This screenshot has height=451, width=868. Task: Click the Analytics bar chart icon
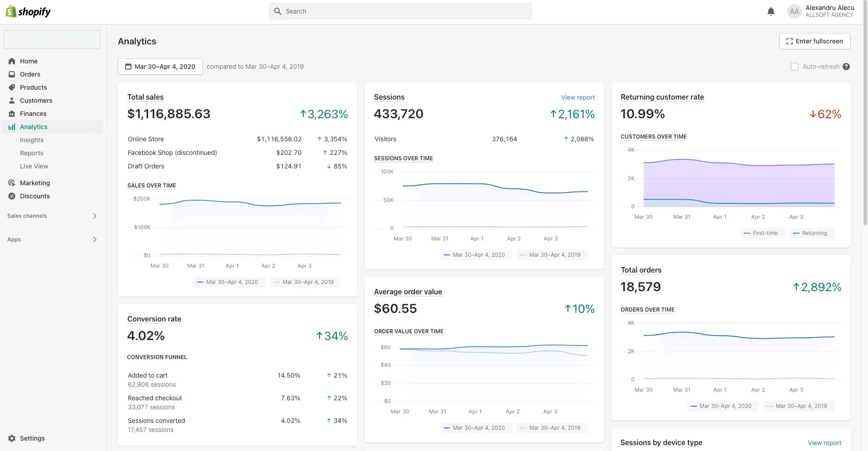pyautogui.click(x=12, y=127)
